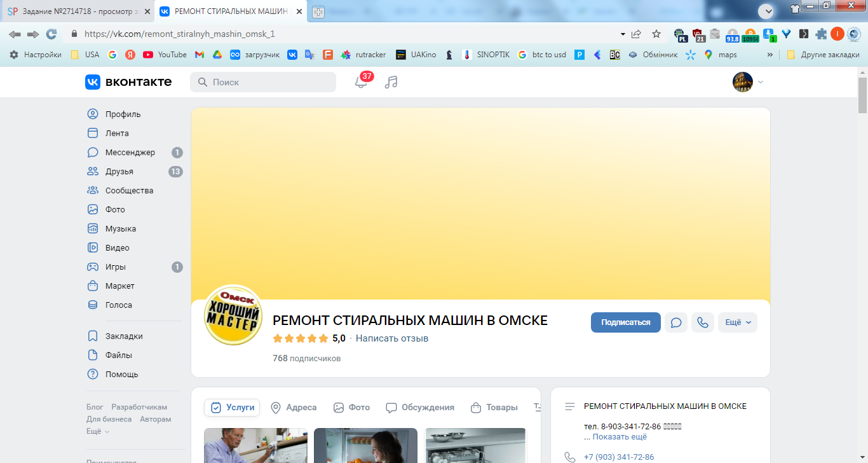Select the 'Адреса' community tab
868x463 pixels.
tap(294, 408)
